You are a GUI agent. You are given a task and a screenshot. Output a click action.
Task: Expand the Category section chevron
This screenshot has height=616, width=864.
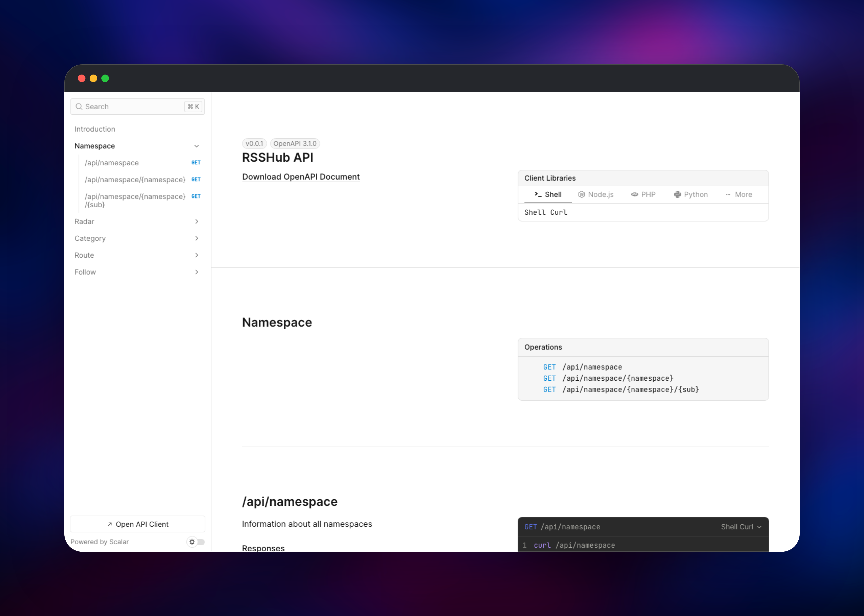(x=196, y=238)
